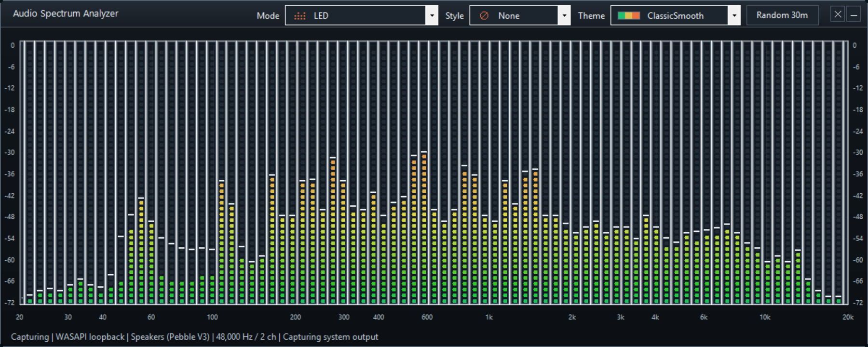This screenshot has width=868, height=347.
Task: Close the analyzer with the X button
Action: 838,14
